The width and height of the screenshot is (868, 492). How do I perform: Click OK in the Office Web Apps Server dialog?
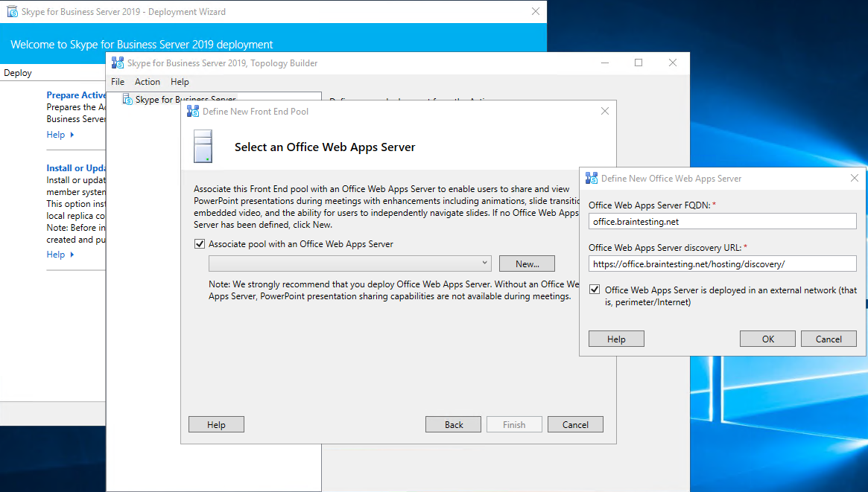coord(767,339)
